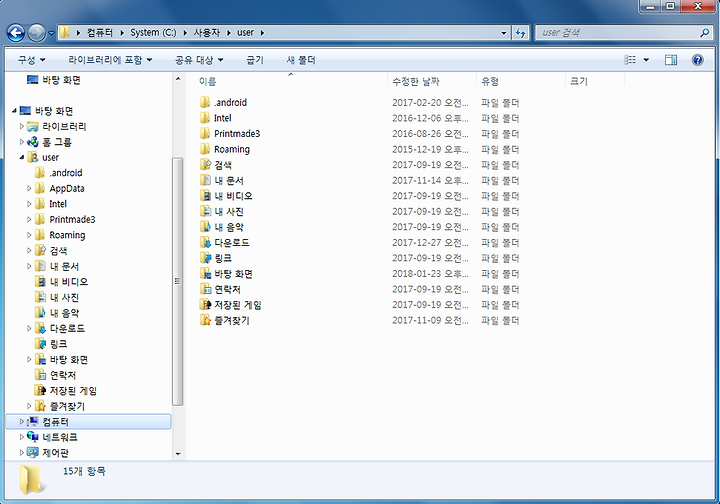The image size is (720, 504).
Task: Select the 내 비디오 folder icon in file list
Action: pos(205,196)
